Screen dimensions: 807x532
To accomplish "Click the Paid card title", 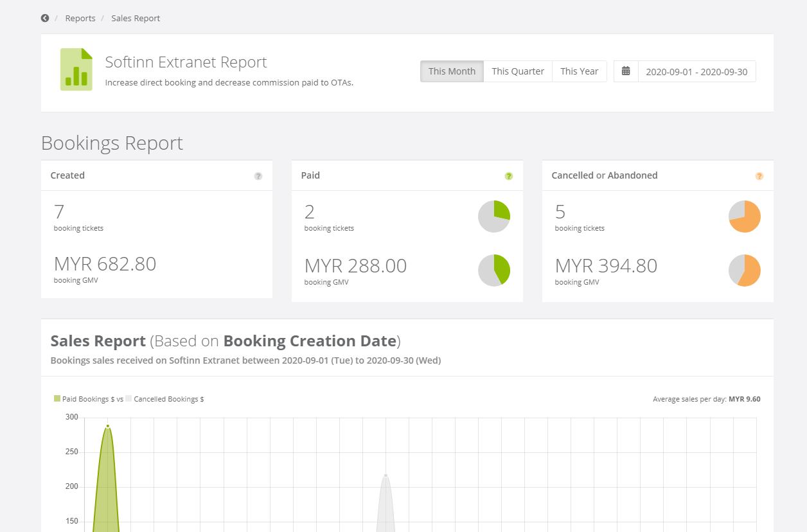I will [x=310, y=175].
